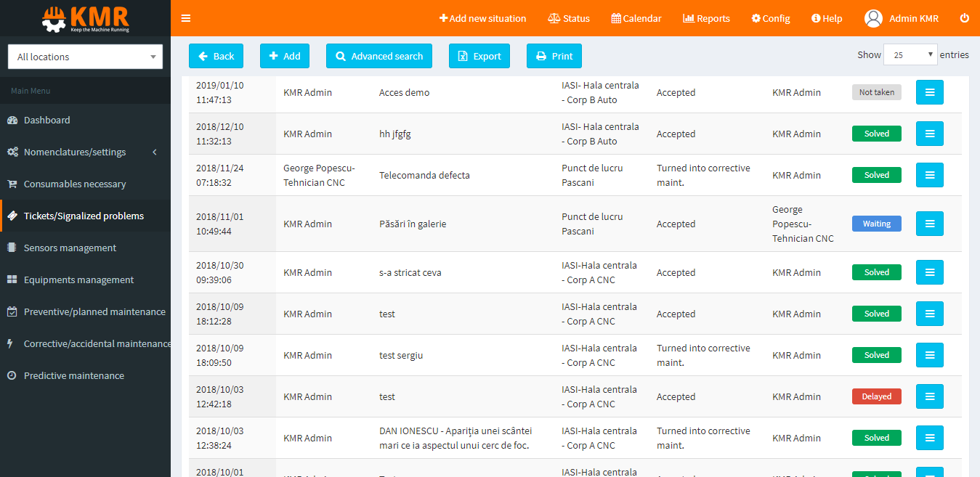Expand the Nomenclatures/settings submenu arrow
Viewport: 980px width, 477px height.
coord(155,152)
